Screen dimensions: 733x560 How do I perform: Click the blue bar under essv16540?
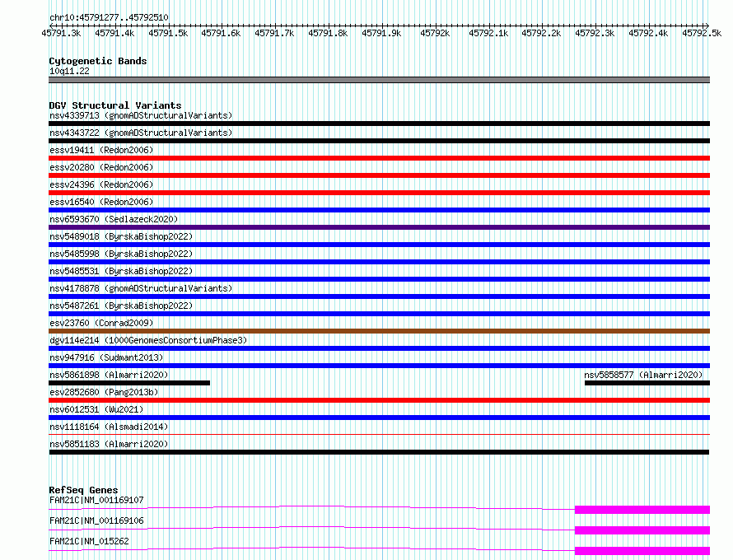tap(379, 210)
